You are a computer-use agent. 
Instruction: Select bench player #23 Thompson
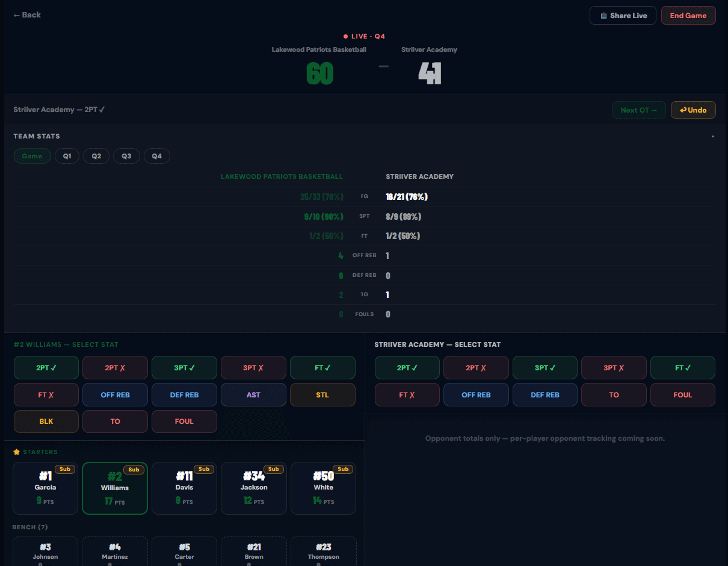click(323, 552)
